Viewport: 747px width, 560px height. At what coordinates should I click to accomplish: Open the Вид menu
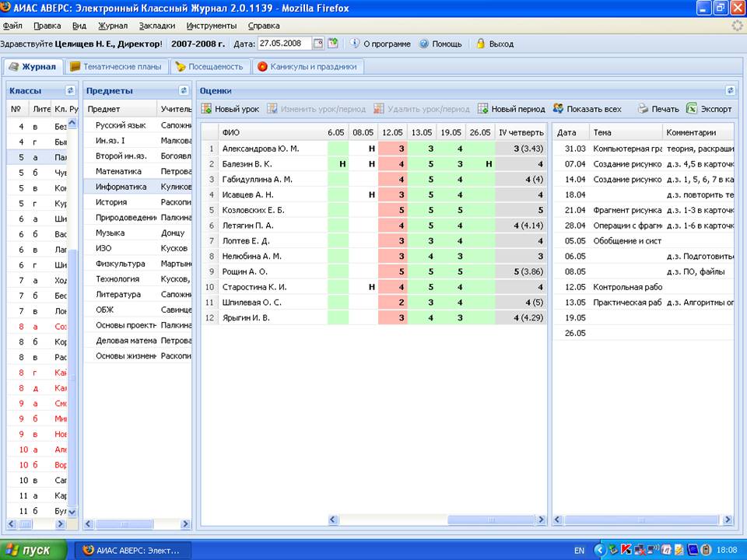click(x=79, y=26)
